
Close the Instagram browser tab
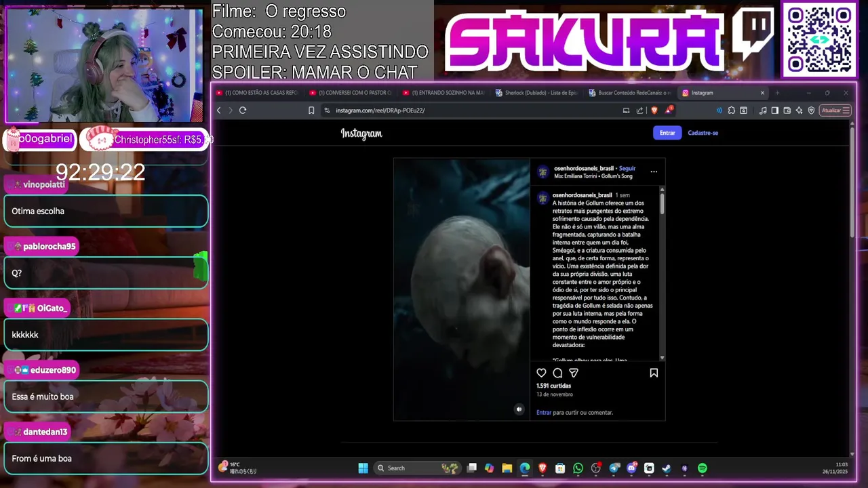click(762, 93)
